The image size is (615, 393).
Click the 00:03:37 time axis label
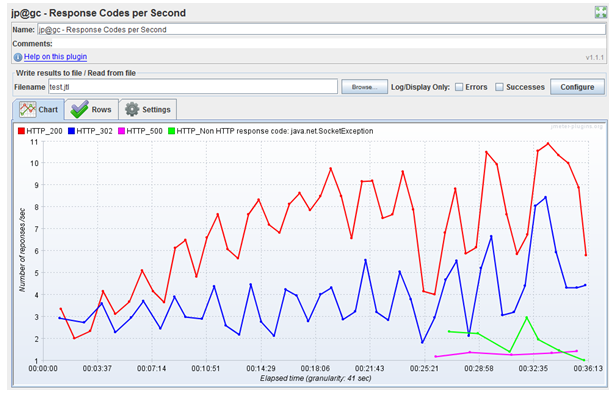[97, 369]
